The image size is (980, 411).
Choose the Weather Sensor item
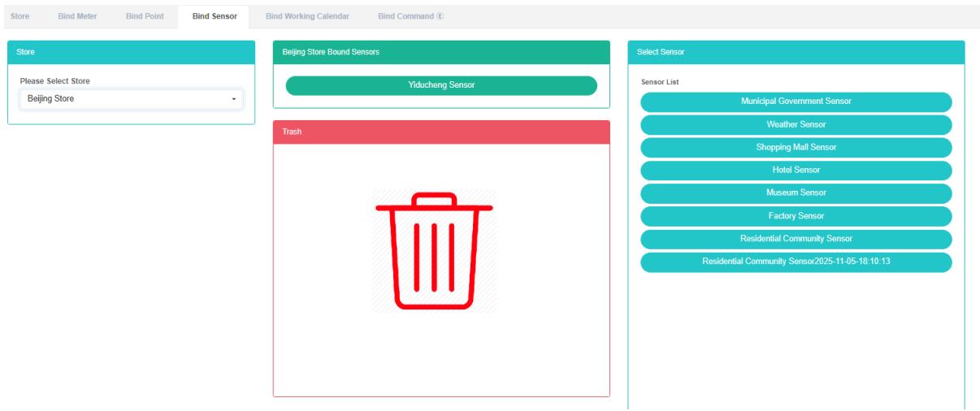(796, 124)
